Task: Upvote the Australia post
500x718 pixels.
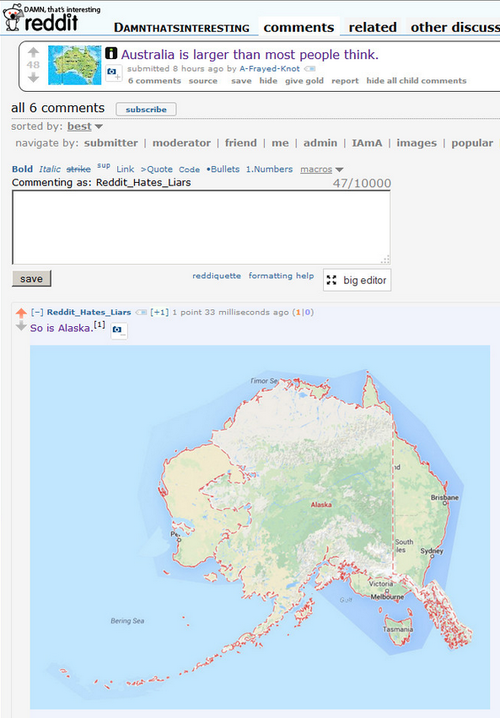Action: 33,52
